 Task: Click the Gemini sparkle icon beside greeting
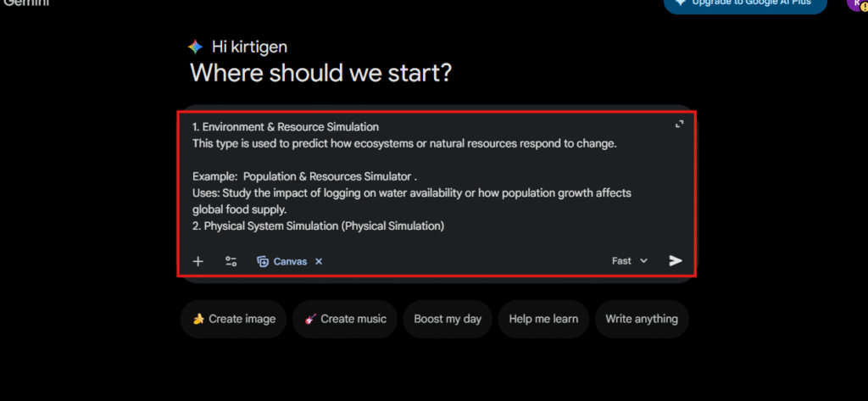(195, 47)
